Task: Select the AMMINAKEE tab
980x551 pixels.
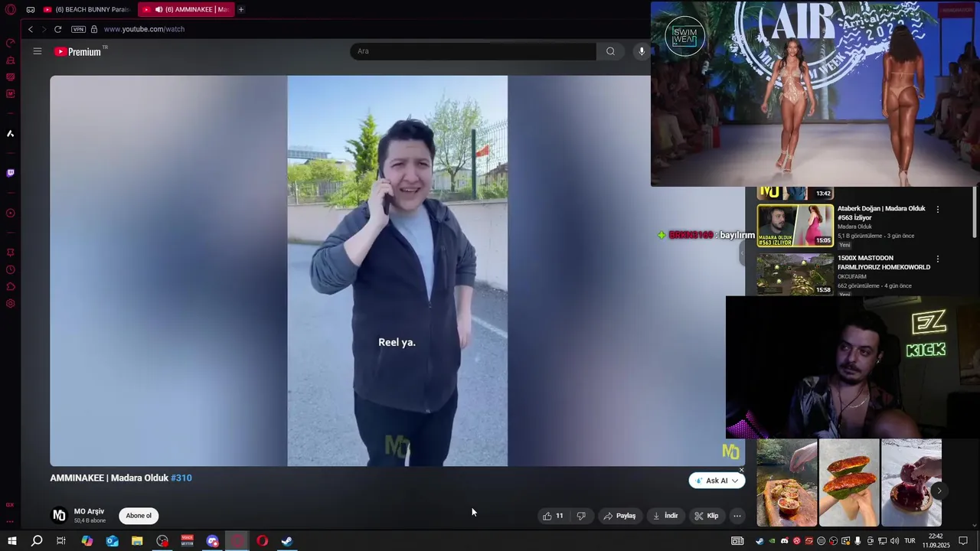Action: pyautogui.click(x=186, y=10)
